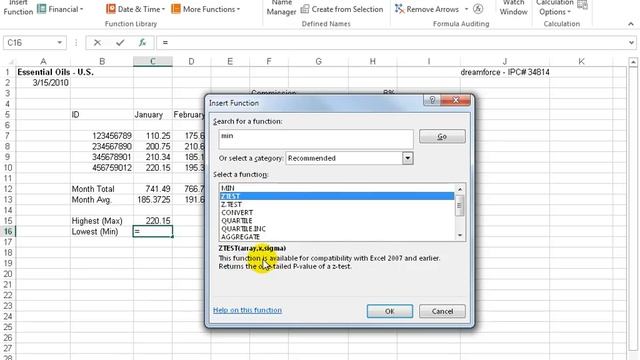Select the column C header

coord(153,62)
